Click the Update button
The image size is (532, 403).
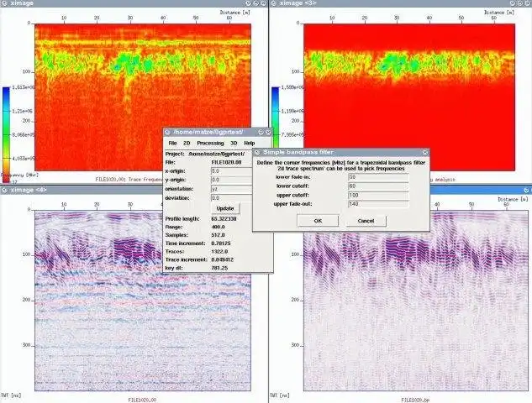click(x=225, y=208)
